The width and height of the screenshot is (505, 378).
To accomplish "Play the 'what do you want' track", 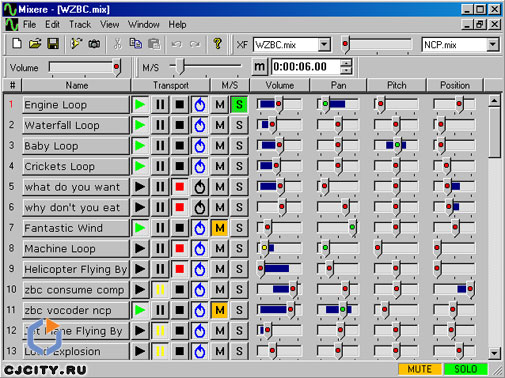I will click(140, 187).
